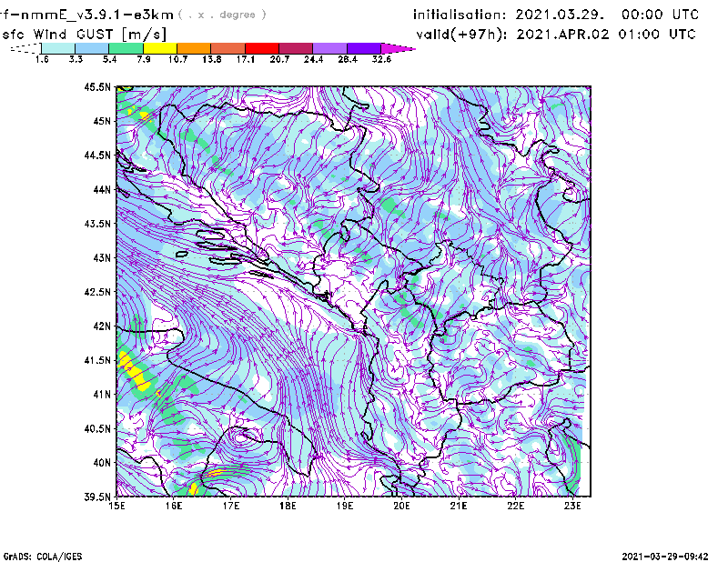Click the '23E' longitude label
This screenshot has width=728, height=562.
[572, 506]
